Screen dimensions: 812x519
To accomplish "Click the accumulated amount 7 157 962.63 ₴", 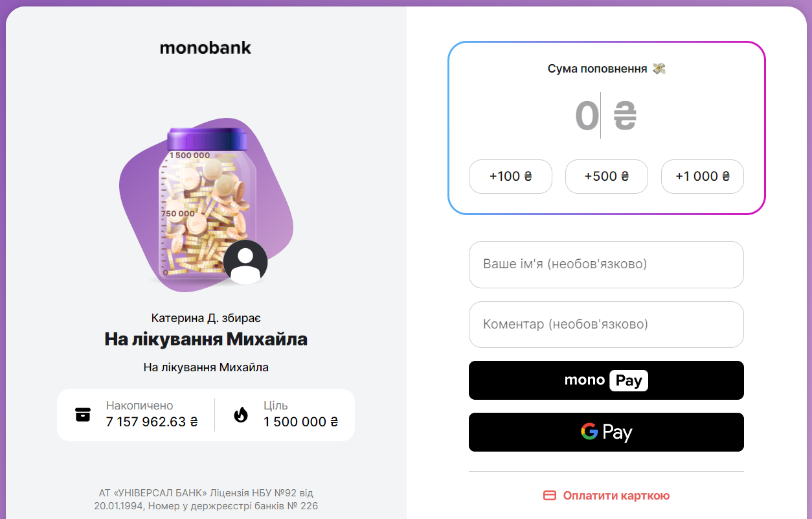I will [152, 422].
